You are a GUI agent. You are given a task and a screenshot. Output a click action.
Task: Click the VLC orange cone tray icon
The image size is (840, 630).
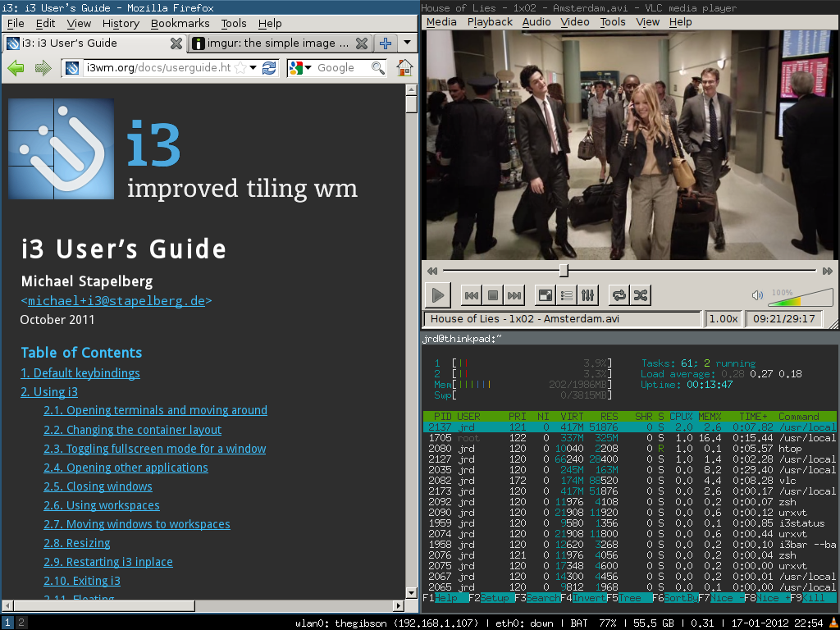[834, 623]
